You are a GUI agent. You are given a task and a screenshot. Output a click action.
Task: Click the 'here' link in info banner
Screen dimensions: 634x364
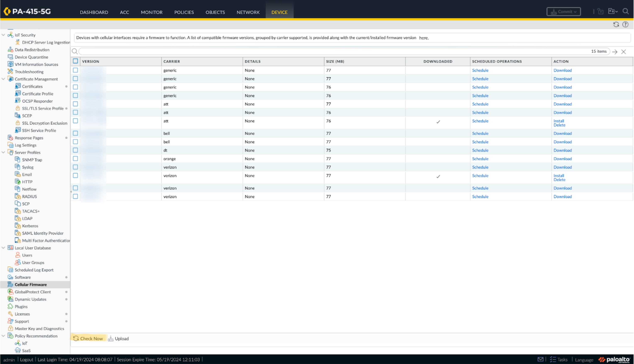pos(423,38)
